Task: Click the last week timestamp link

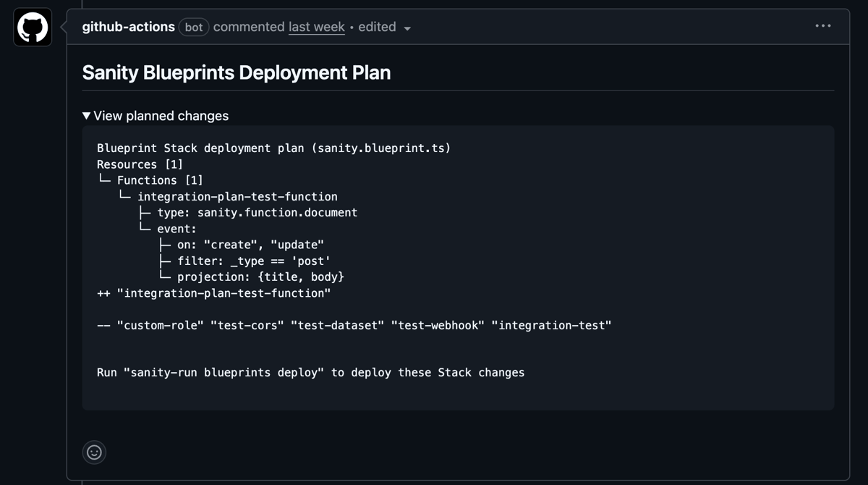Action: [317, 27]
